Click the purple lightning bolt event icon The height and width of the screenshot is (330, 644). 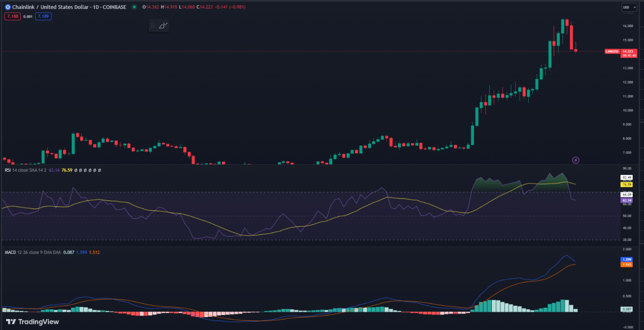coord(576,160)
